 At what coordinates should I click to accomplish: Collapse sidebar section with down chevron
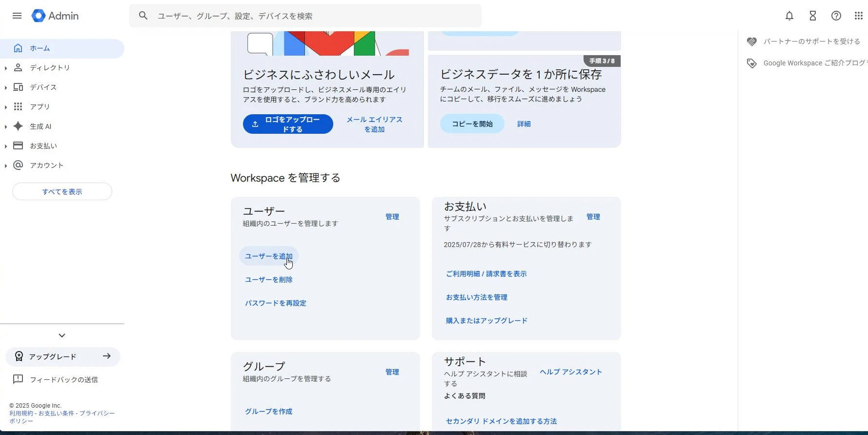coord(62,335)
